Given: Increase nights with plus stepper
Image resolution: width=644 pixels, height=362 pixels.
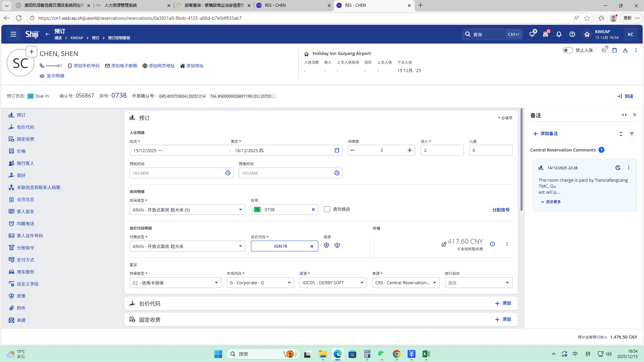Looking at the screenshot, I should tap(409, 150).
